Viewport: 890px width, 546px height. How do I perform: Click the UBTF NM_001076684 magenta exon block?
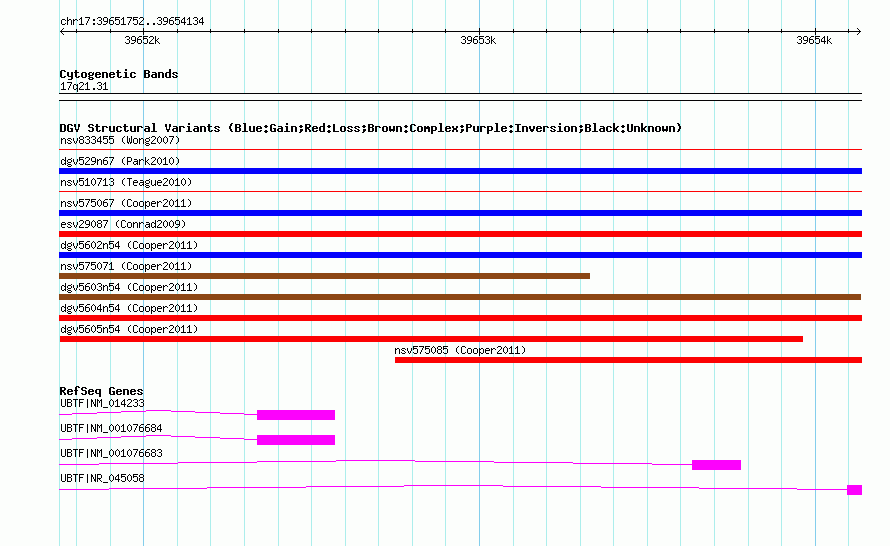296,440
